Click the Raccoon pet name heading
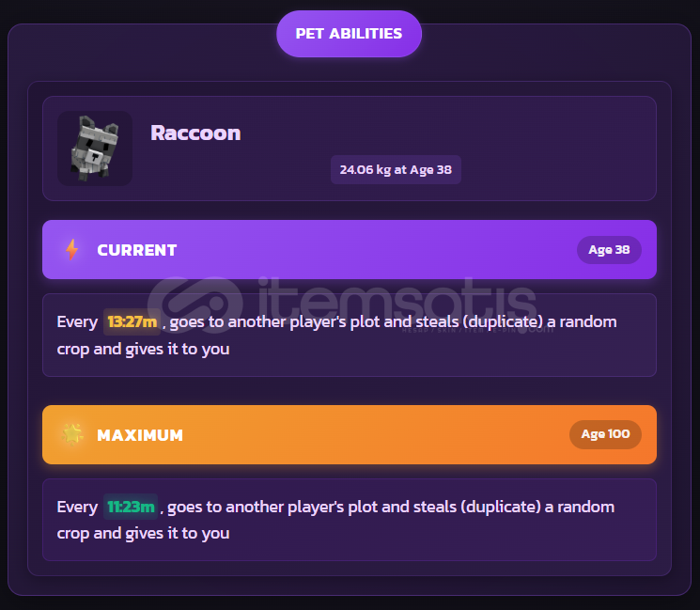The image size is (700, 610). point(195,133)
